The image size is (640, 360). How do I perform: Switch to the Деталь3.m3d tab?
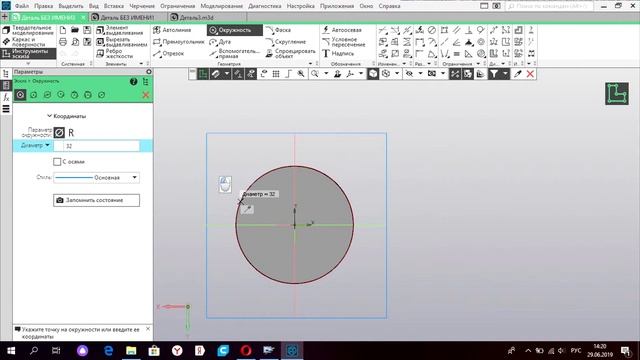pos(197,18)
